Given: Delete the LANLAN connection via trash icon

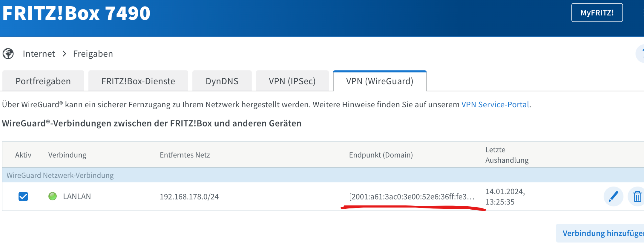Looking at the screenshot, I should point(637,196).
